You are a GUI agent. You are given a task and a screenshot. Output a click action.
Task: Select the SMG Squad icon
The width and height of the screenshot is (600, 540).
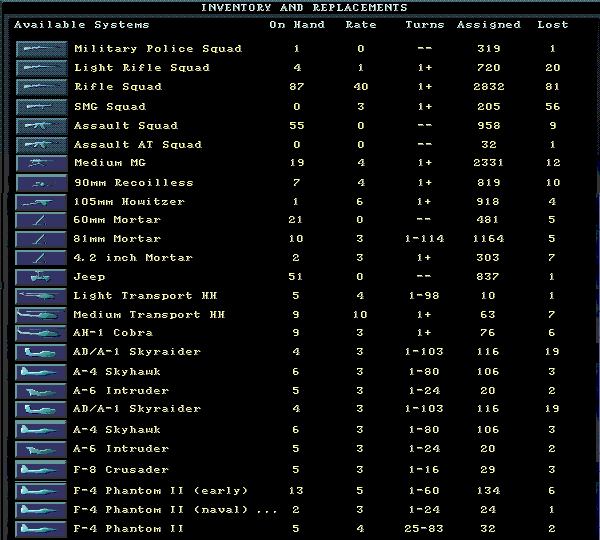pyautogui.click(x=41, y=107)
